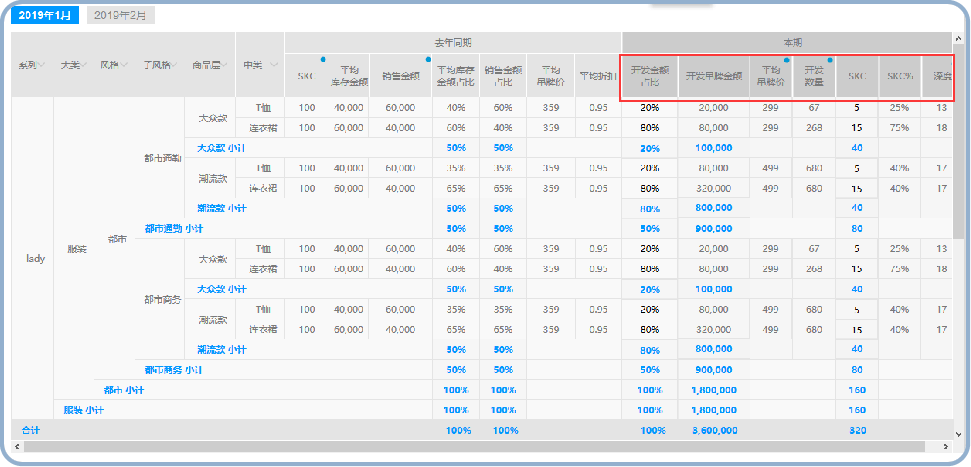
Task: Click 1,800,000 in the 都市 小计 row
Action: [713, 390]
